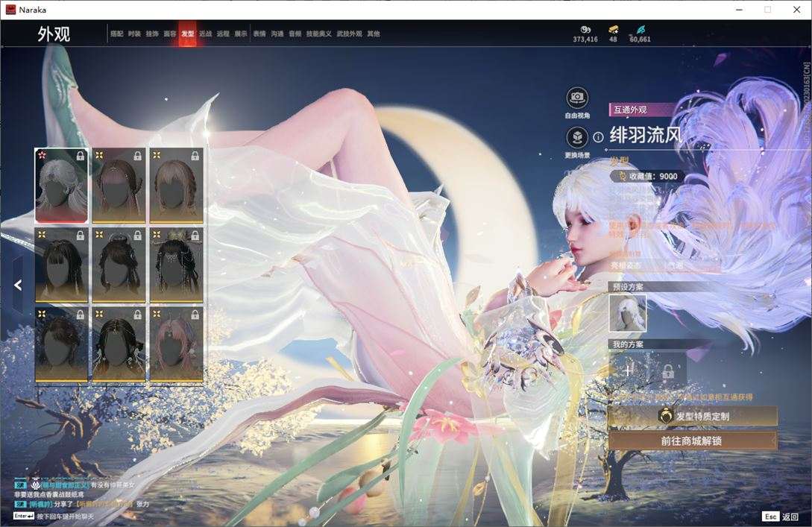Switch to the 时装 tab

(134, 34)
